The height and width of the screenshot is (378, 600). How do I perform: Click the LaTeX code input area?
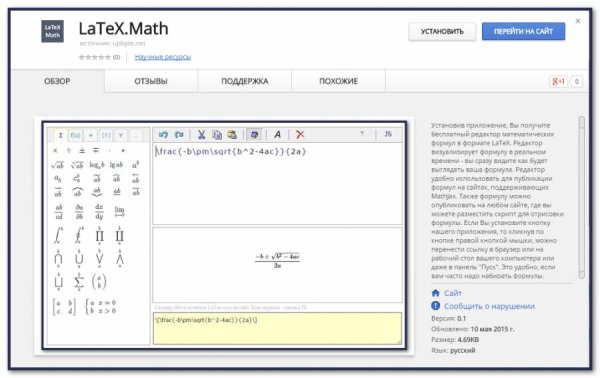pyautogui.click(x=277, y=184)
